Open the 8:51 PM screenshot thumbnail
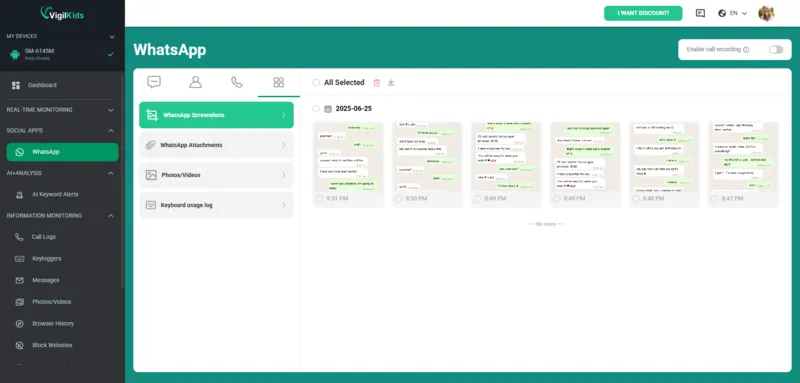The height and width of the screenshot is (383, 800). [348, 157]
